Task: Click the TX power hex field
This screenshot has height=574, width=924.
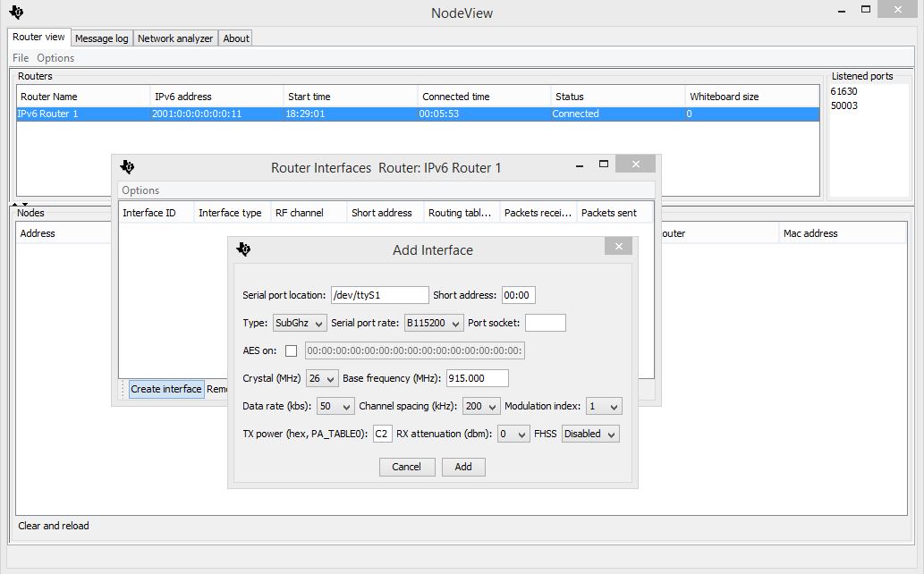Action: 383,434
